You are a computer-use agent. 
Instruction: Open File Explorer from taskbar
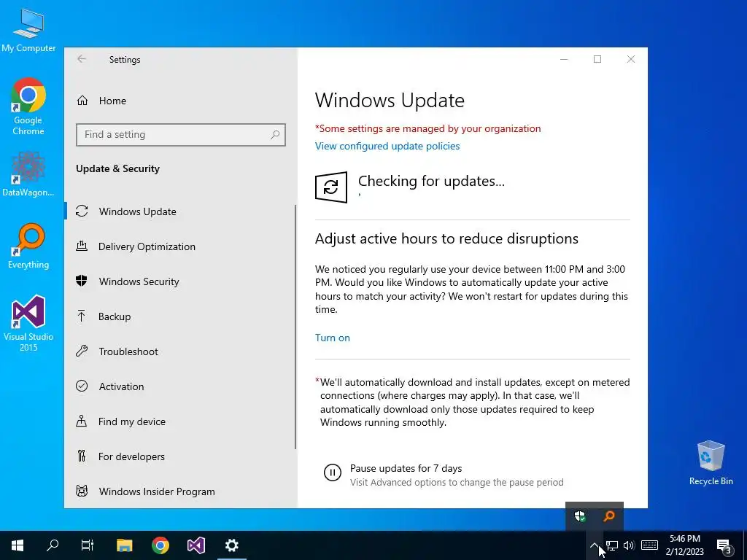click(124, 545)
